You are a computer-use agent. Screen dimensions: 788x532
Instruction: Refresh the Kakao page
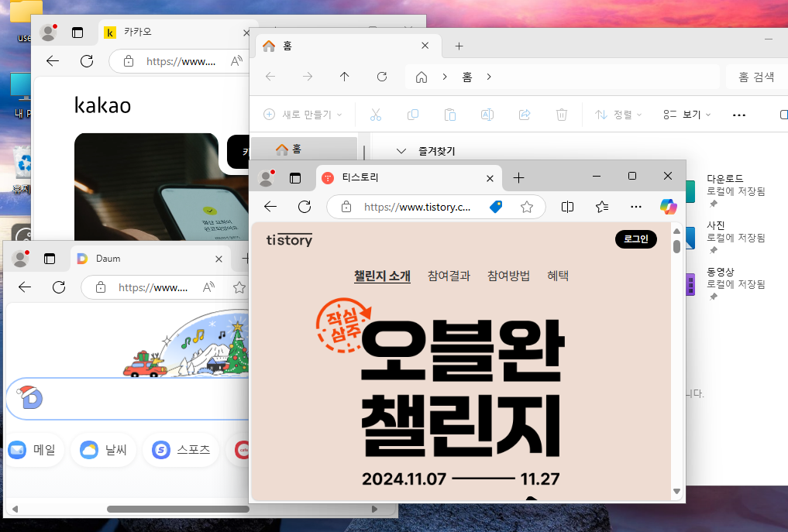(x=87, y=61)
